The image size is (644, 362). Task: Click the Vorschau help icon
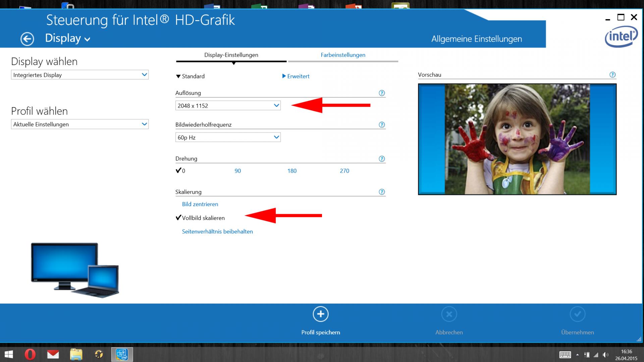point(612,75)
